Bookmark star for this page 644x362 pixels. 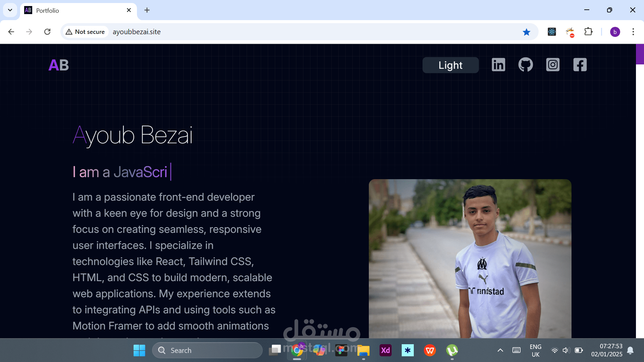click(x=526, y=32)
